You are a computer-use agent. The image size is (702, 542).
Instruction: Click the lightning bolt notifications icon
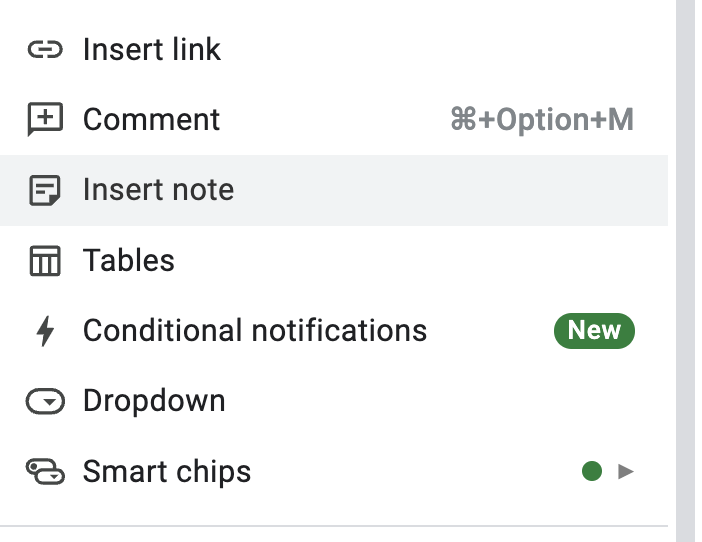pyautogui.click(x=45, y=331)
